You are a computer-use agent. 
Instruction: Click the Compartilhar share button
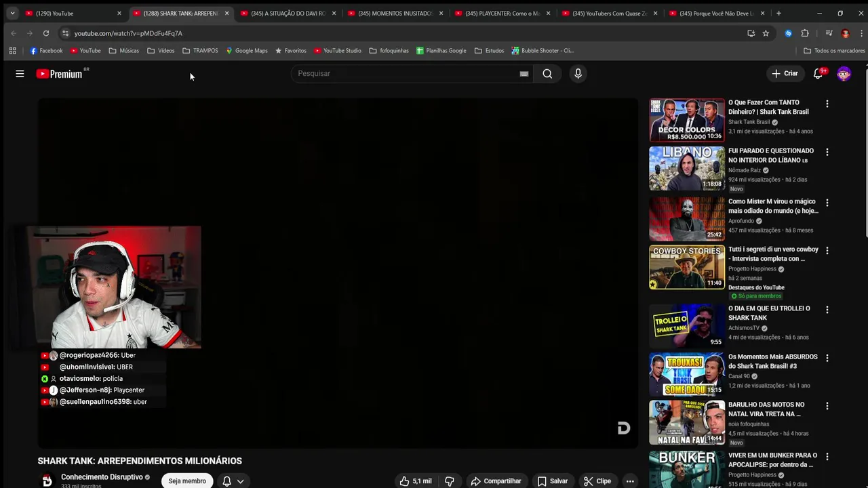point(496,481)
